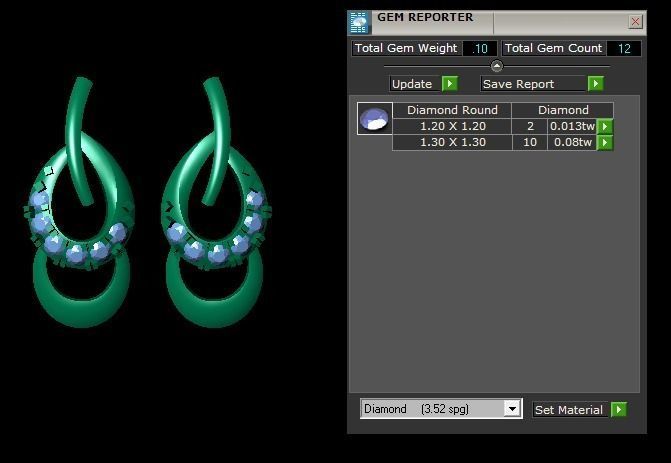Click the green arrow beside Set Material
This screenshot has width=671, height=463.
[619, 409]
